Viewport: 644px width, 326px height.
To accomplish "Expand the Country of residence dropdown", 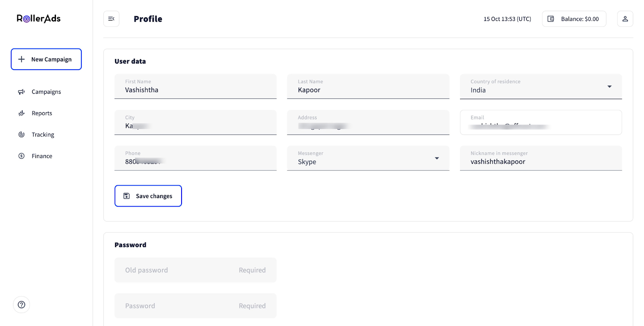I will point(609,86).
